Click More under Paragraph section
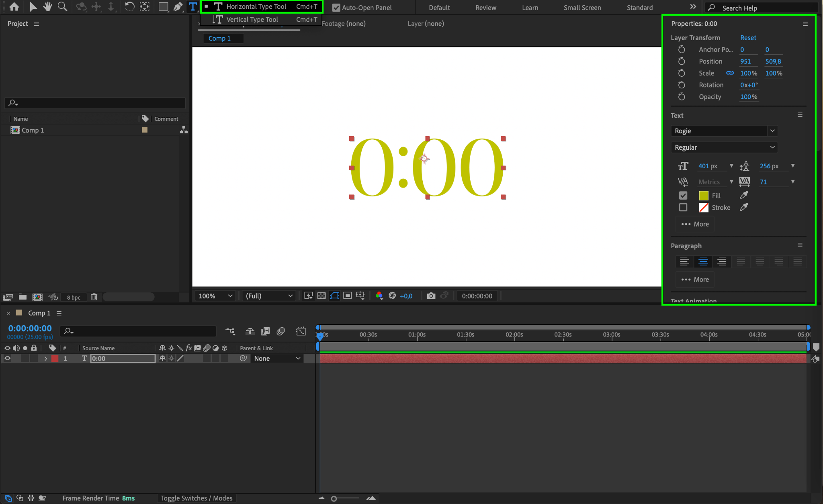This screenshot has height=504, width=823. [x=695, y=280]
